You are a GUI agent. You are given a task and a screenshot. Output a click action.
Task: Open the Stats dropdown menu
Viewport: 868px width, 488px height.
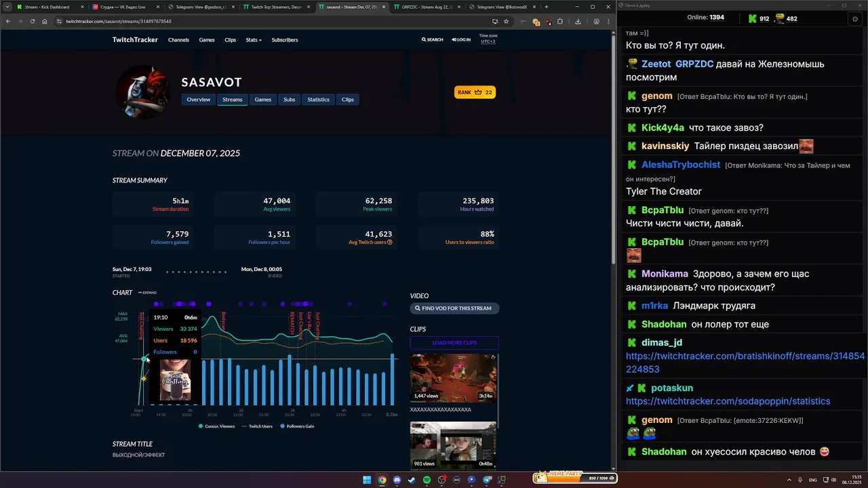(254, 40)
